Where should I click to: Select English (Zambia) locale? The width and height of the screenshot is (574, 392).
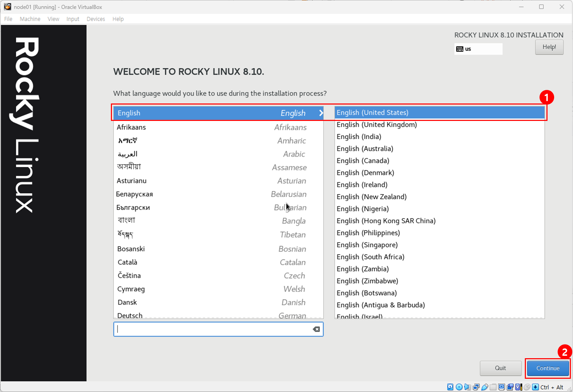[439, 269]
